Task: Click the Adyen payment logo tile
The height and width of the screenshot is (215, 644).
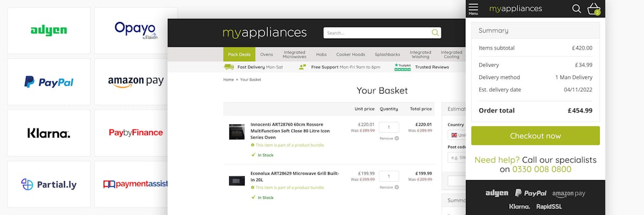Action: click(x=49, y=31)
